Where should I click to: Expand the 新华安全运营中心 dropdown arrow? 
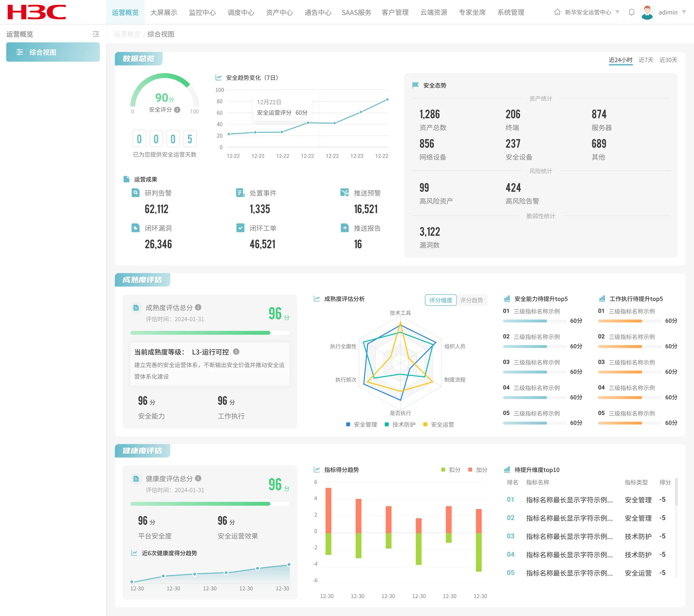(x=617, y=12)
